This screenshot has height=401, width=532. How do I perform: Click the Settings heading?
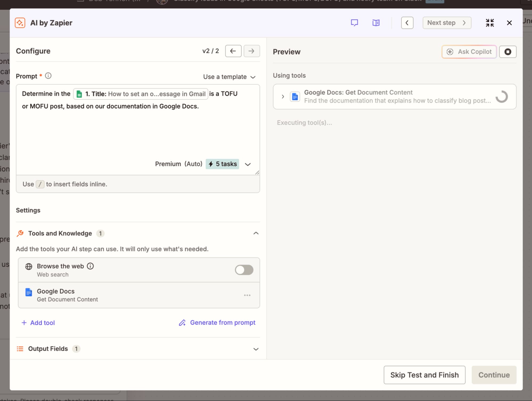(28, 210)
